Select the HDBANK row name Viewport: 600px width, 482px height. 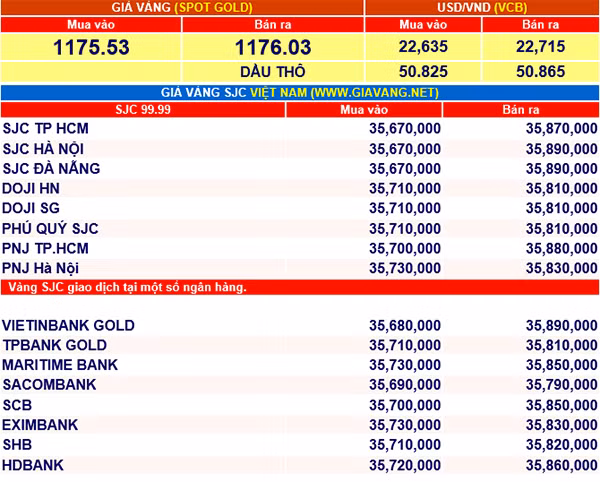pyautogui.click(x=33, y=465)
